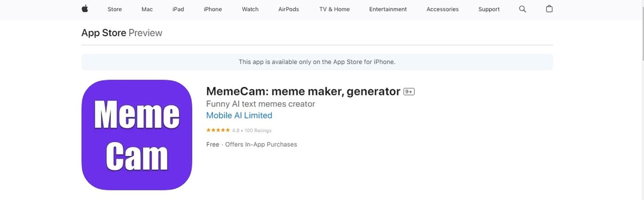Screen dimensions: 644x200
Task: Click the MemeCam app icon
Action: 137,135
